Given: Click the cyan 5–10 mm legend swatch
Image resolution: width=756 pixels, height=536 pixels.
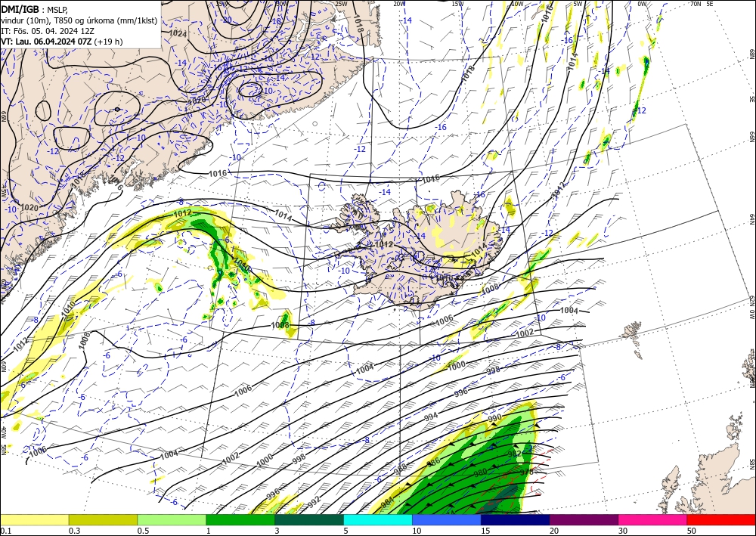Looking at the screenshot, I should [378, 519].
